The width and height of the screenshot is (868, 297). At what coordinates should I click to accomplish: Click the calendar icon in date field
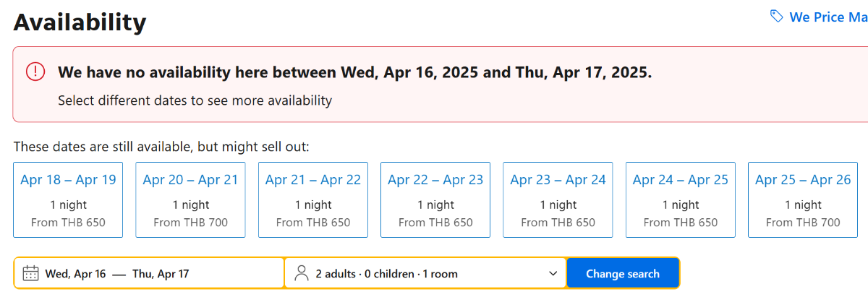tap(30, 273)
